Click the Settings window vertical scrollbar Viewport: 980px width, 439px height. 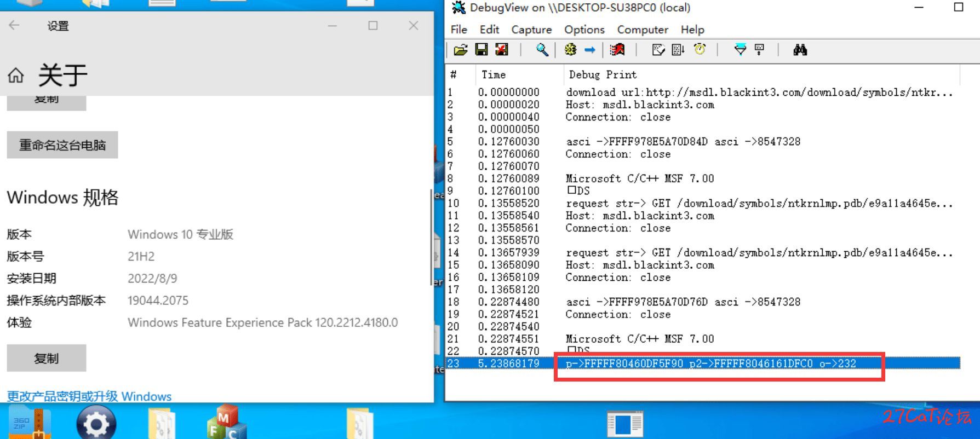pos(431,237)
